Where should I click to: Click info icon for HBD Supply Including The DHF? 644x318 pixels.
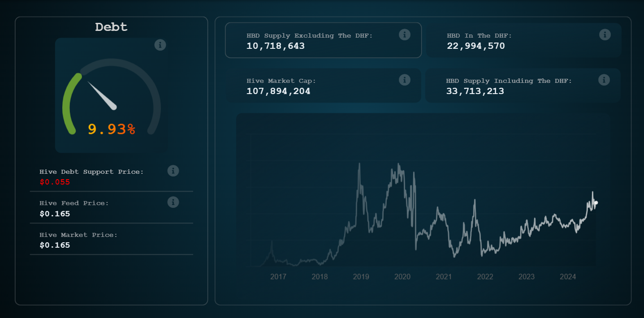click(604, 80)
